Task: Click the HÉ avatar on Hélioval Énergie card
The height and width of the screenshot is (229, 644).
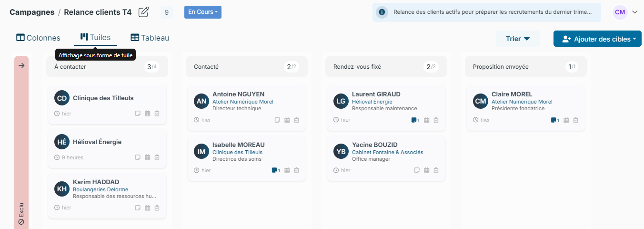Action: (x=62, y=142)
